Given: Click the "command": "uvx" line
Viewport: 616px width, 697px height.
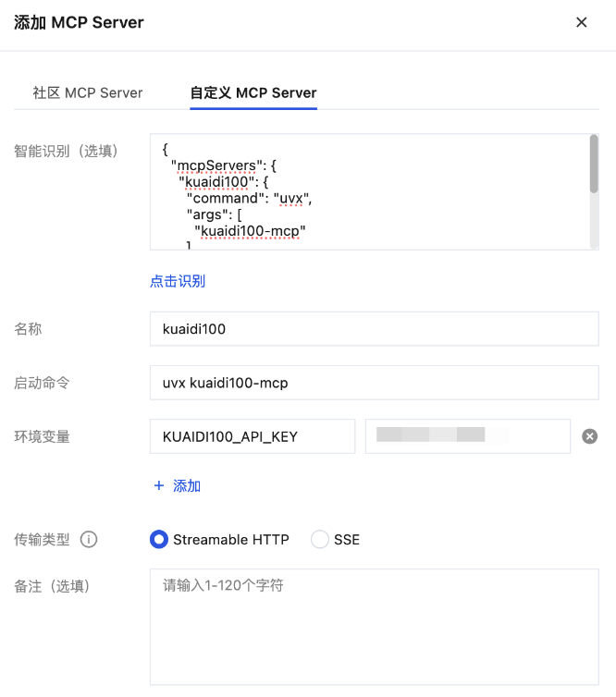Looking at the screenshot, I should (x=249, y=198).
